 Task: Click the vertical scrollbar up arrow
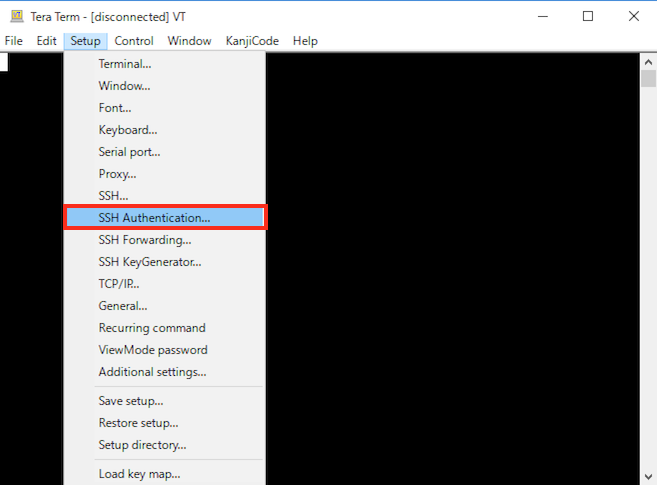pos(648,61)
